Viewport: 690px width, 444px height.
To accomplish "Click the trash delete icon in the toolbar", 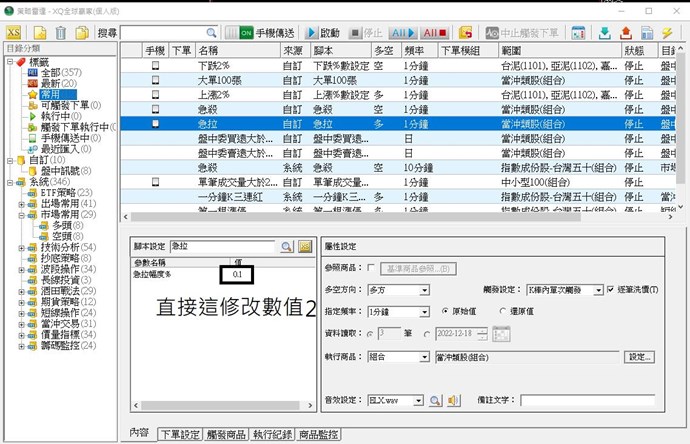I will (x=61, y=33).
